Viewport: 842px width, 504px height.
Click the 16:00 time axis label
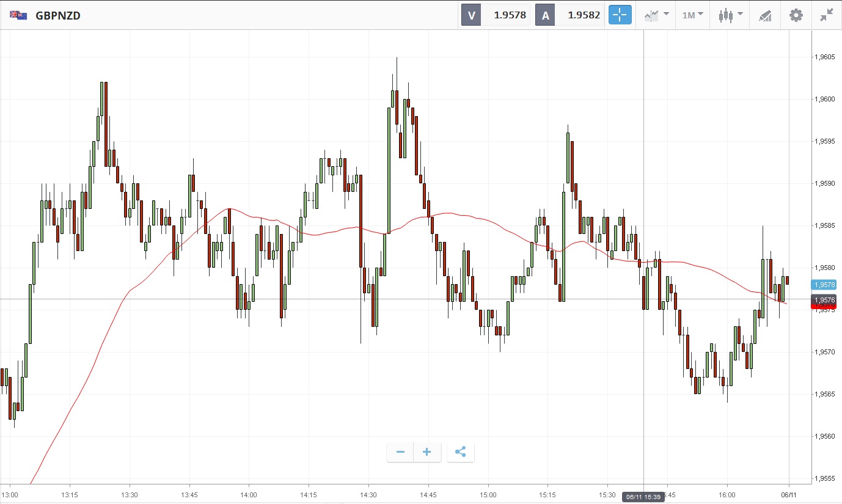point(727,494)
